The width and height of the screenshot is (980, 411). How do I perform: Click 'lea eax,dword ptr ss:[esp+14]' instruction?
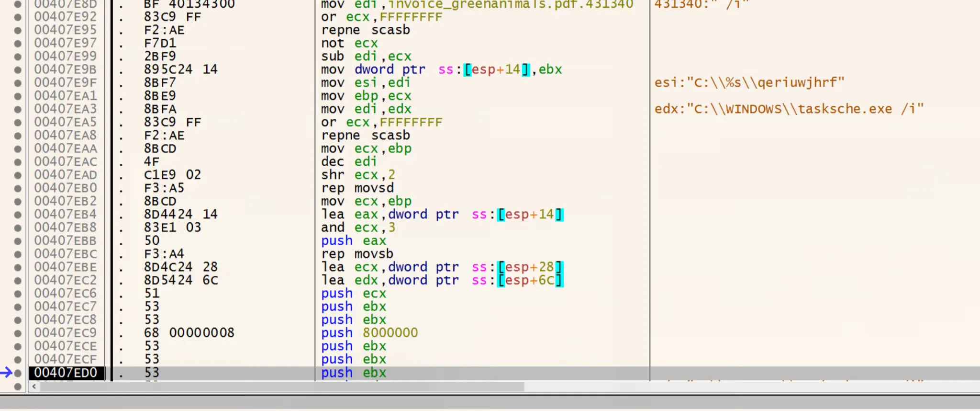point(442,214)
